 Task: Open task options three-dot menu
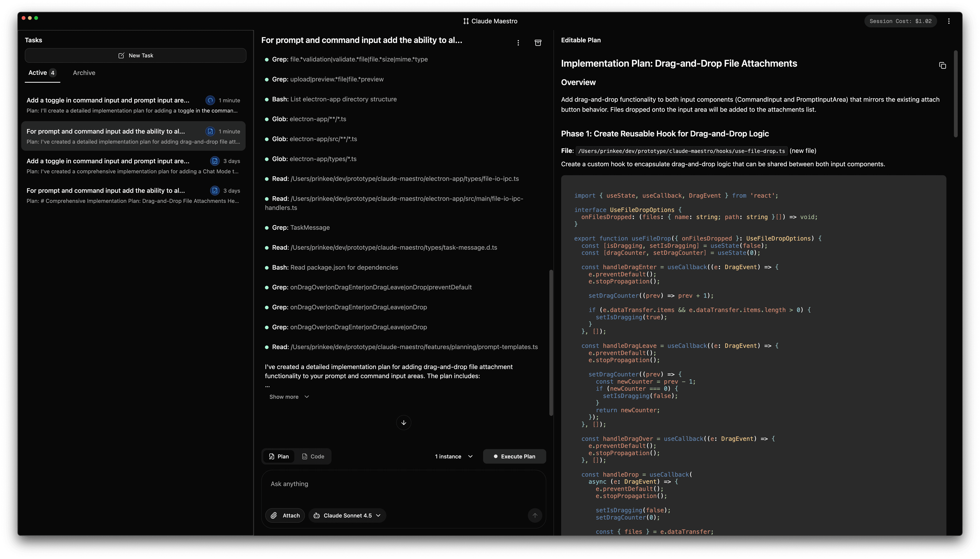(x=518, y=43)
